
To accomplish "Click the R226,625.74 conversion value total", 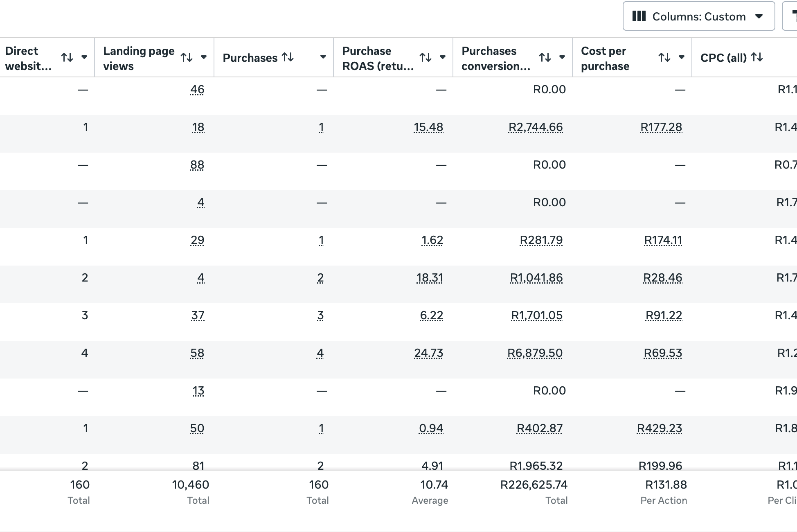I will (x=535, y=485).
